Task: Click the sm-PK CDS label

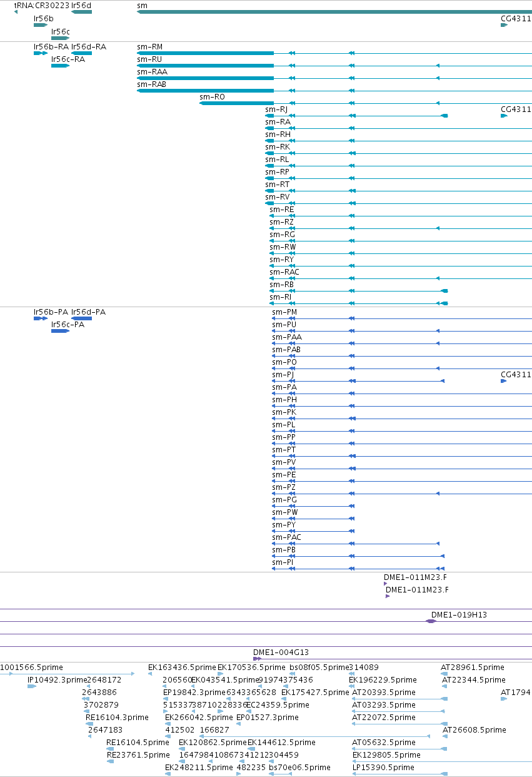Action: (284, 412)
